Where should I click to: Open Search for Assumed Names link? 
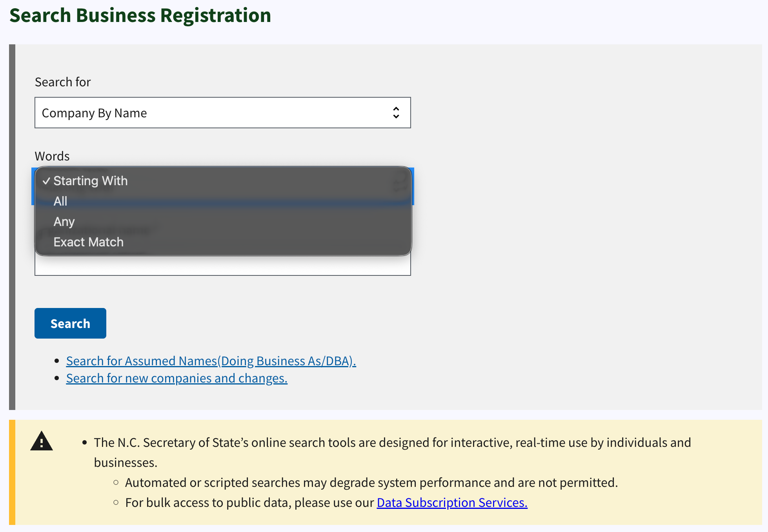[211, 361]
